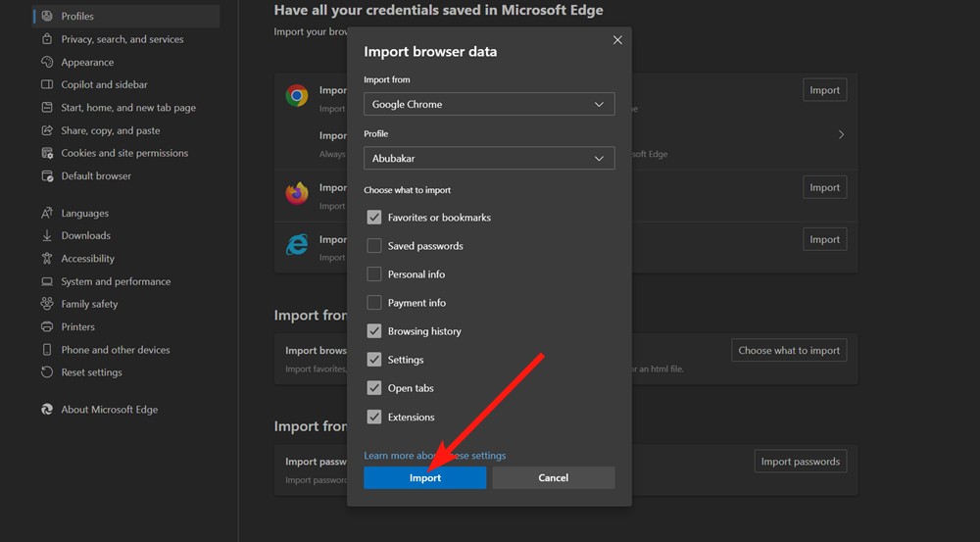
Task: Click the Downloads icon in sidebar
Action: coord(47,236)
